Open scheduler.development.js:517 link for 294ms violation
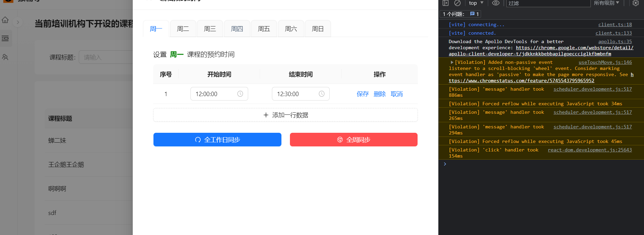644x235 pixels. click(x=593, y=127)
